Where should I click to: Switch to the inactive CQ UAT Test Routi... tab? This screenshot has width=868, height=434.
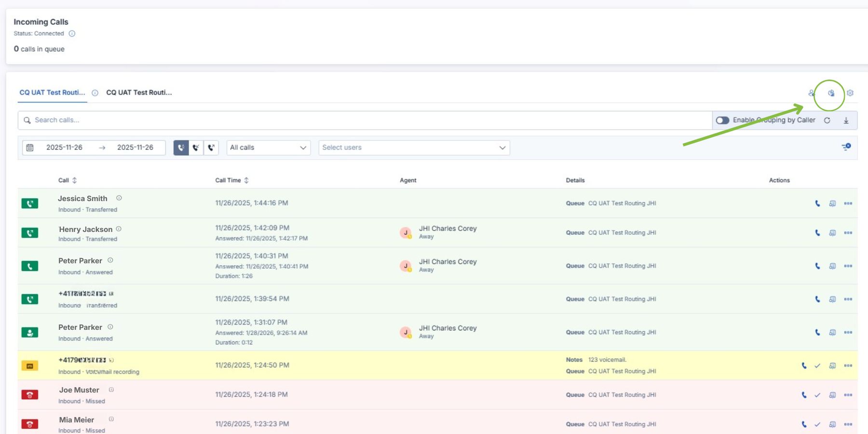(x=139, y=93)
